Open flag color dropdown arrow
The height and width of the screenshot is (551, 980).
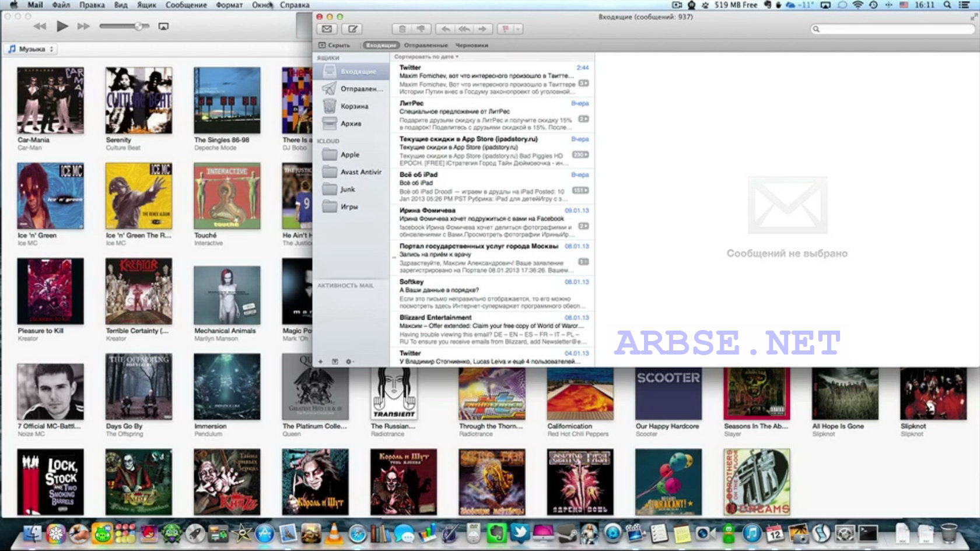[518, 29]
